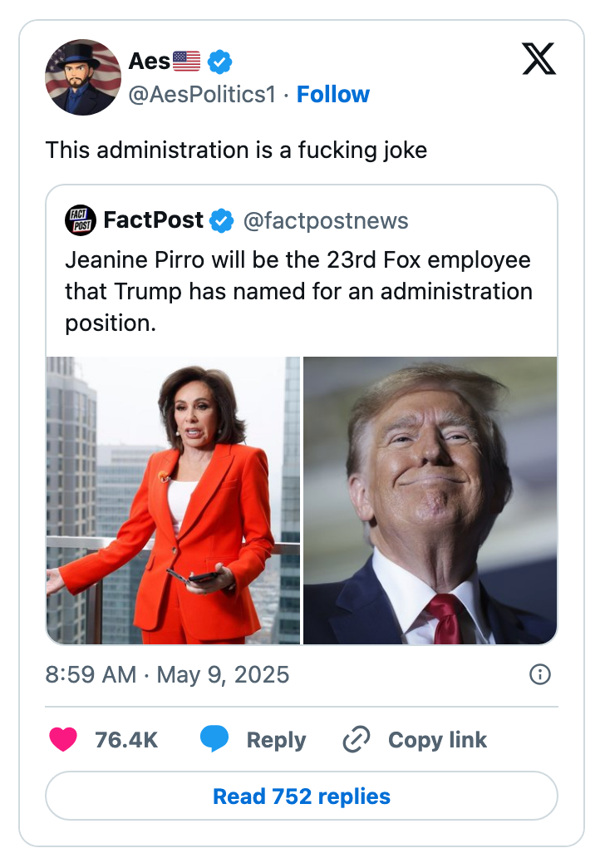Follow the @AesPolitics1 account
The height and width of the screenshot is (868, 605).
point(333,94)
